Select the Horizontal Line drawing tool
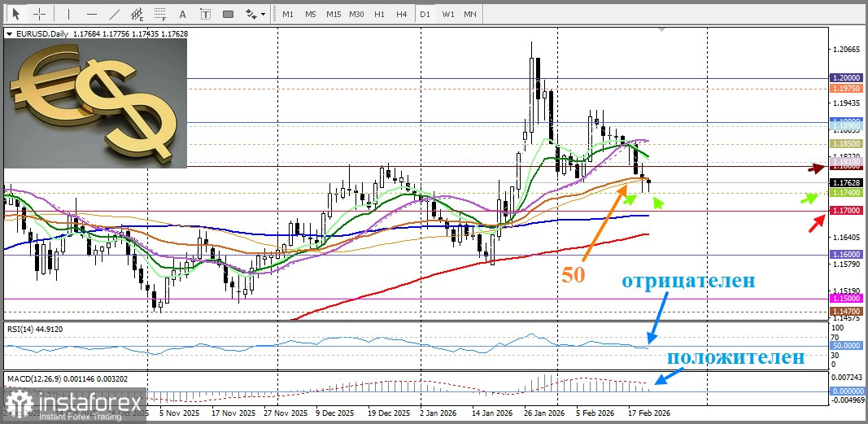 (92, 14)
